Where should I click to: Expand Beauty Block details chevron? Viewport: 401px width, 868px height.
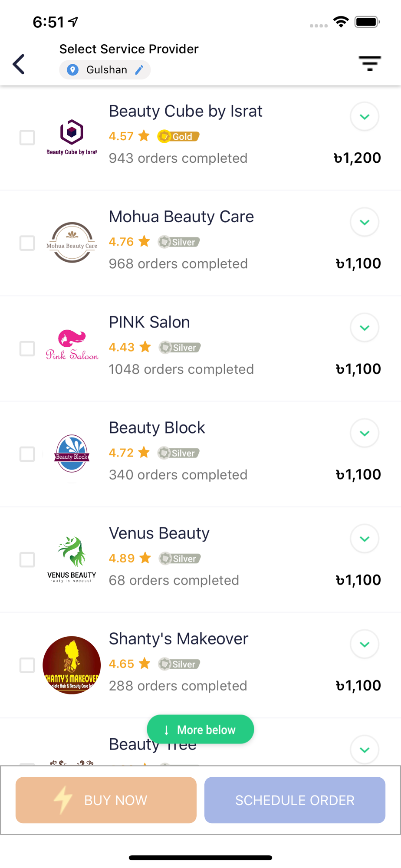click(x=365, y=433)
